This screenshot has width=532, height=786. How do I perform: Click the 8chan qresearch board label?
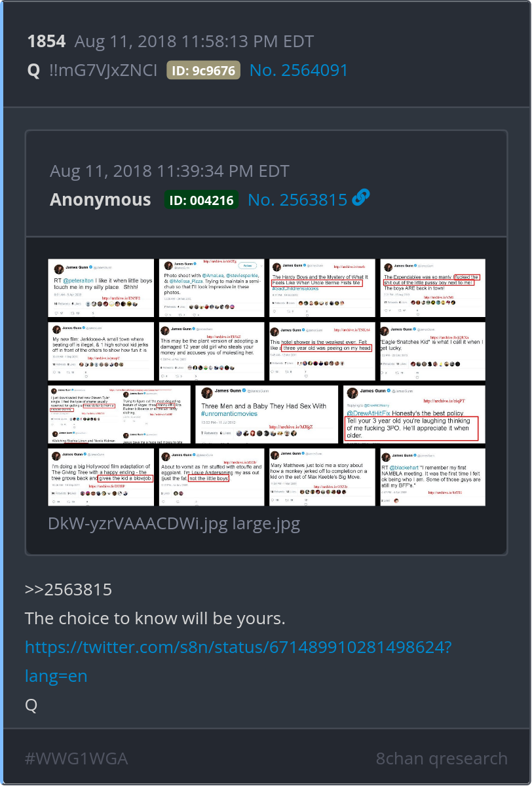coord(442,758)
